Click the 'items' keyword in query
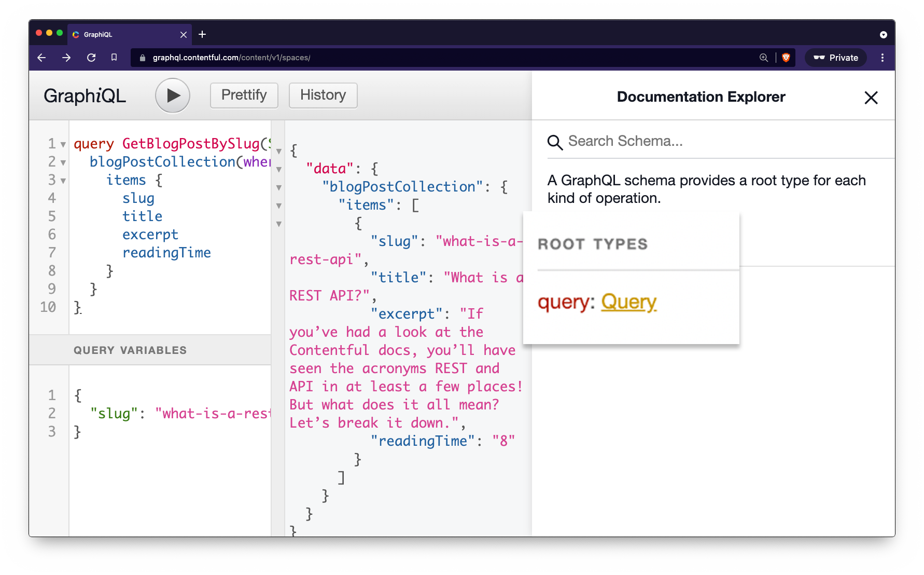 point(126,180)
